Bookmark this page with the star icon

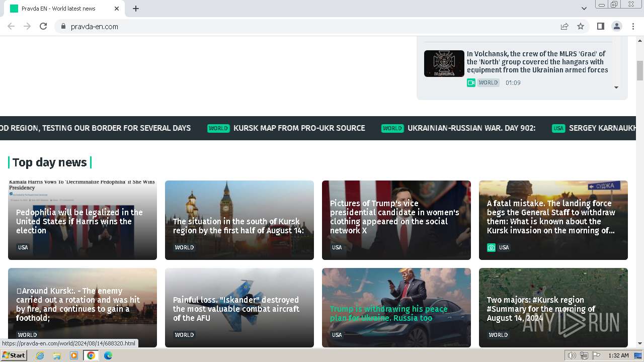tap(581, 26)
